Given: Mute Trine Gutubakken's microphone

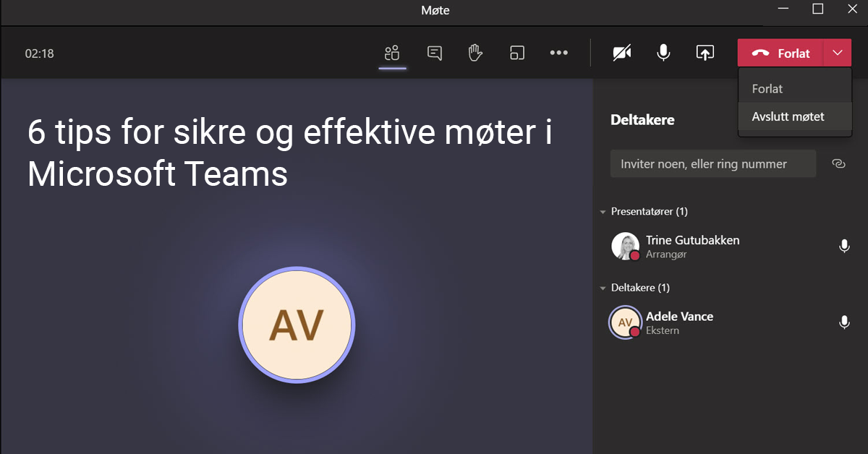Looking at the screenshot, I should point(844,245).
